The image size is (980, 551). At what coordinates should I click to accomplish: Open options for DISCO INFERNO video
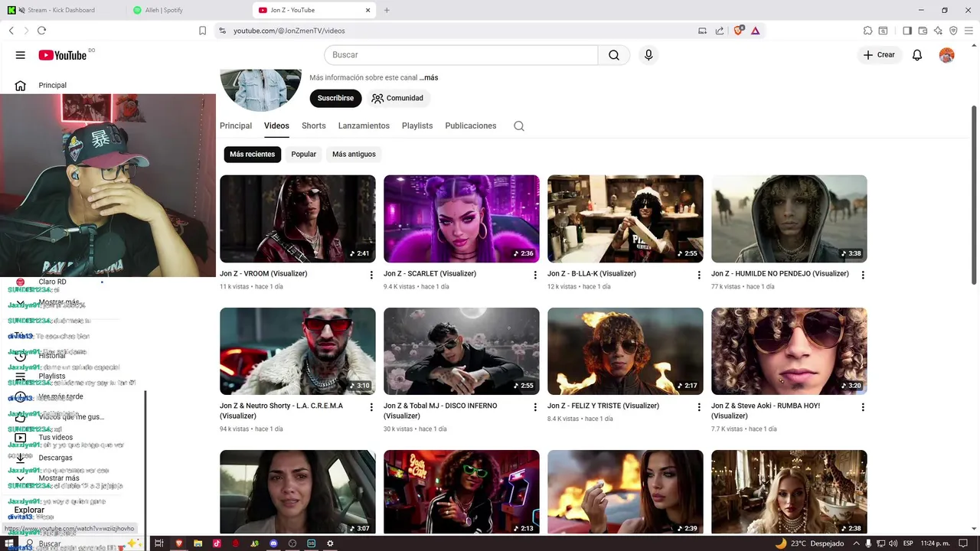tap(535, 407)
